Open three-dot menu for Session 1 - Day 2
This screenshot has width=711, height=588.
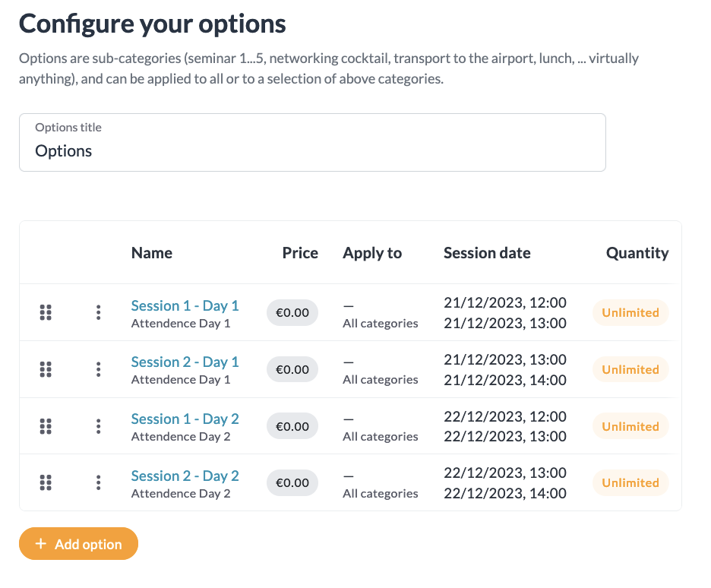(99, 426)
